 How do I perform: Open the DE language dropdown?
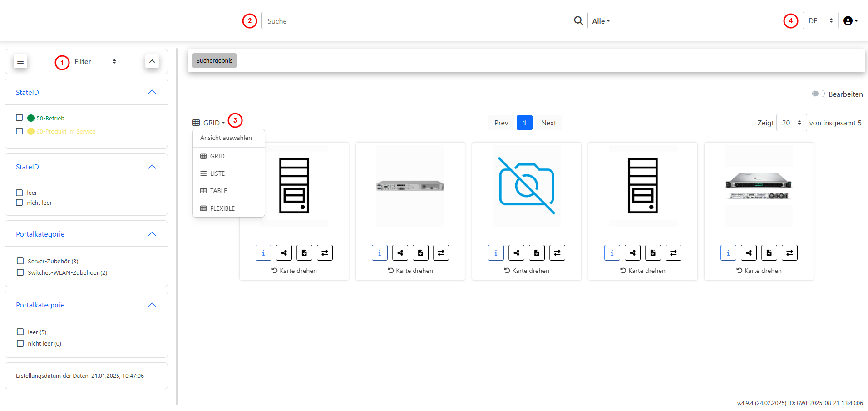[x=820, y=21]
